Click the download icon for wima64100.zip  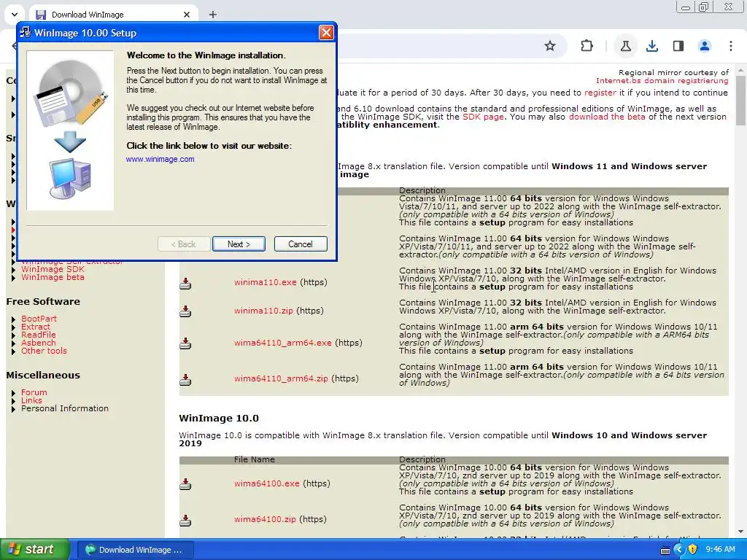pos(185,521)
